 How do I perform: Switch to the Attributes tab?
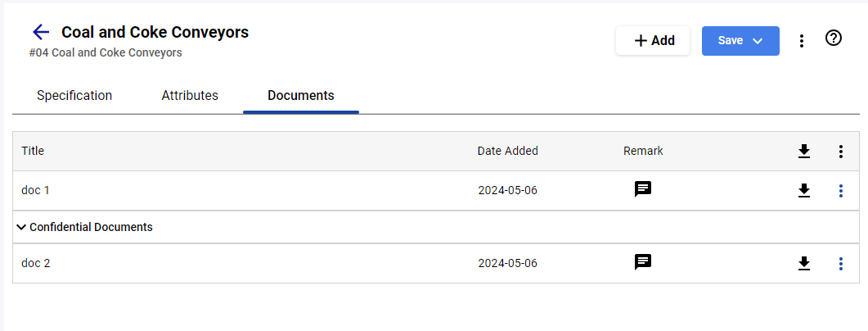190,95
